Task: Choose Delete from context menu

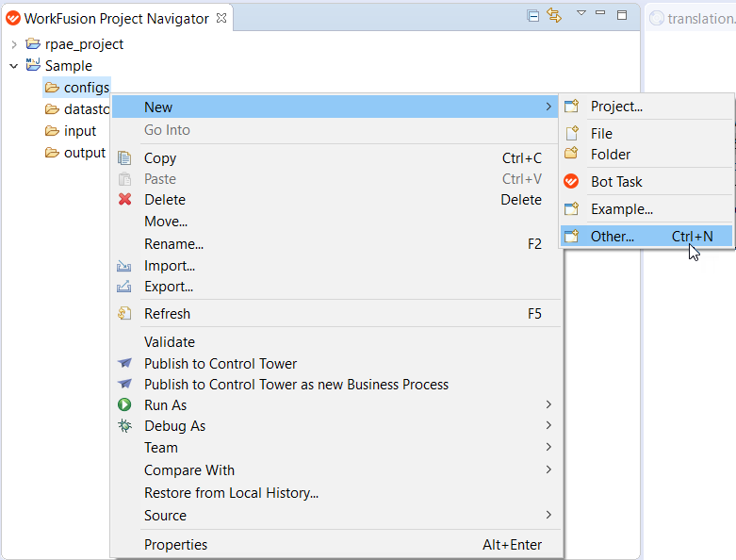Action: [x=335, y=200]
